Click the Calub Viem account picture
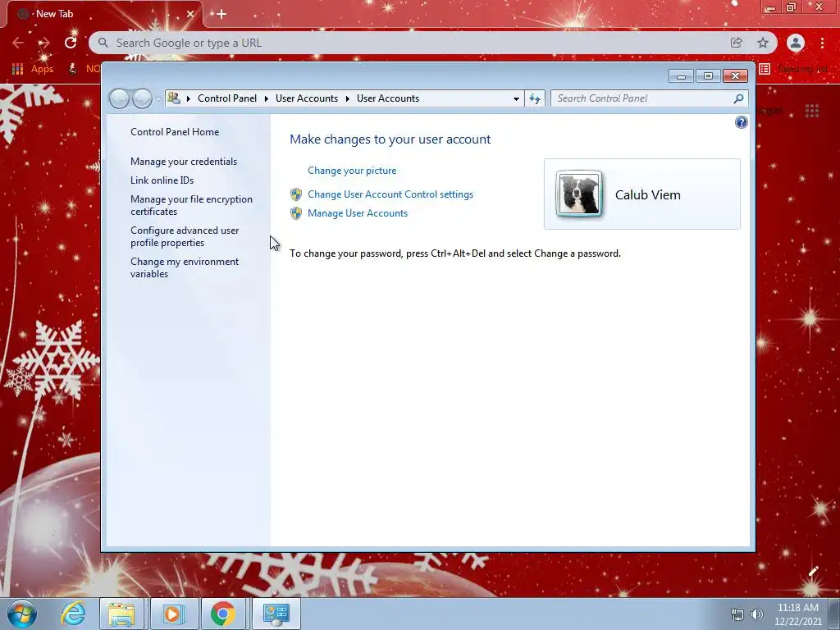 (578, 194)
